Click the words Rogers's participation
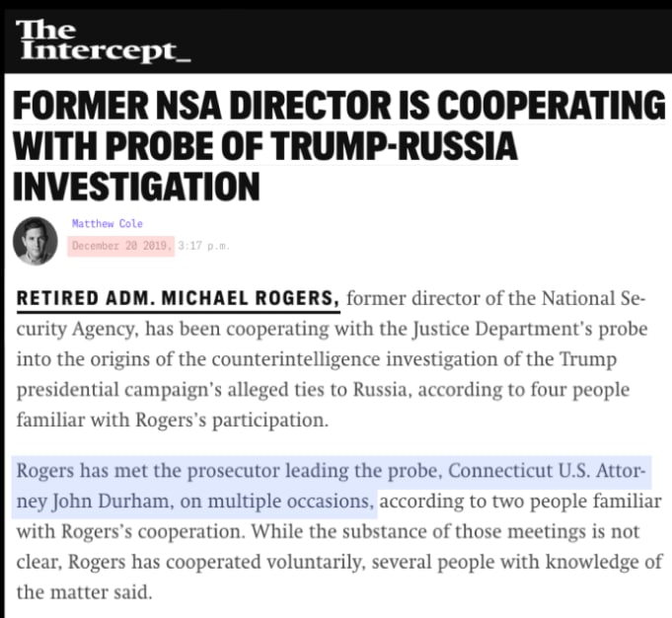The width and height of the screenshot is (672, 618). click(232, 421)
